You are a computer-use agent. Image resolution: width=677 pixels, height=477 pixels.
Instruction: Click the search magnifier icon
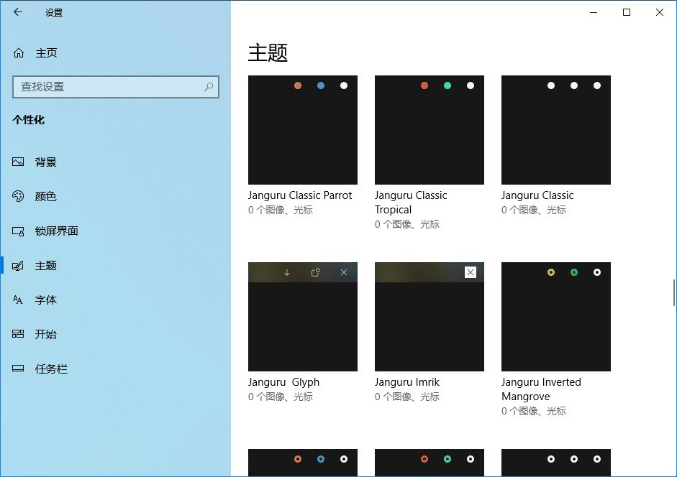tap(209, 87)
